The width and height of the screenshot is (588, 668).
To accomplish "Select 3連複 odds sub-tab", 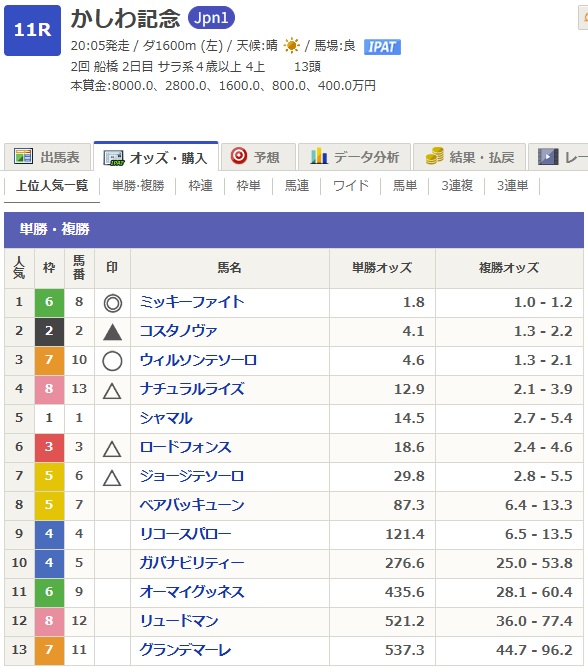I will (x=457, y=186).
